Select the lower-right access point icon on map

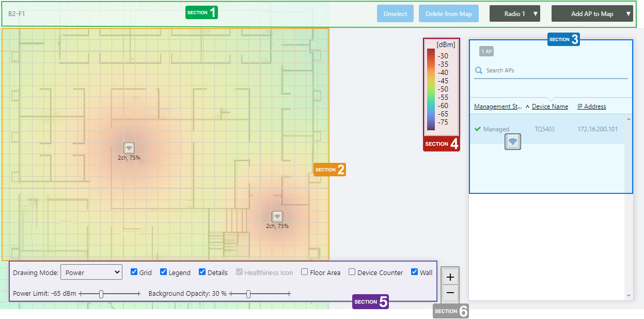277,217
